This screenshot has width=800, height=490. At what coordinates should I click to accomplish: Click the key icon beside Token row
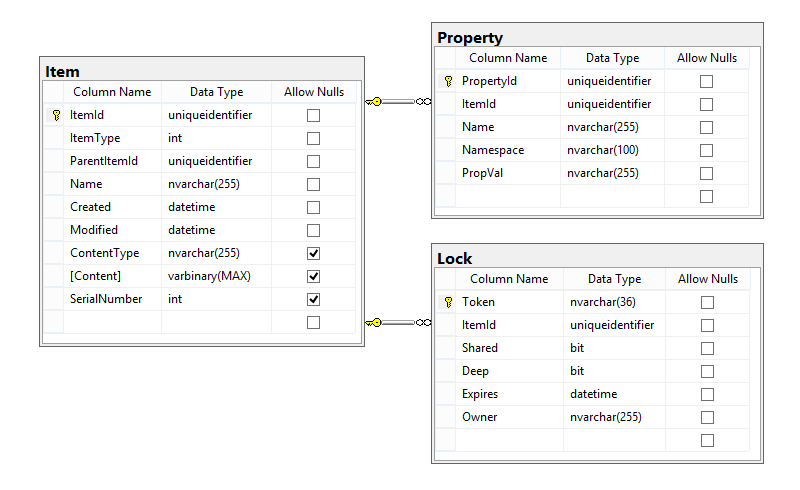(x=448, y=302)
